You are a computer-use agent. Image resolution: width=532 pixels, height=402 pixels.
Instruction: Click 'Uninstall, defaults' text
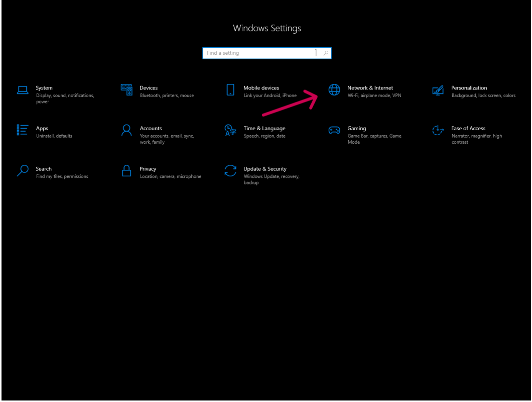coord(54,136)
